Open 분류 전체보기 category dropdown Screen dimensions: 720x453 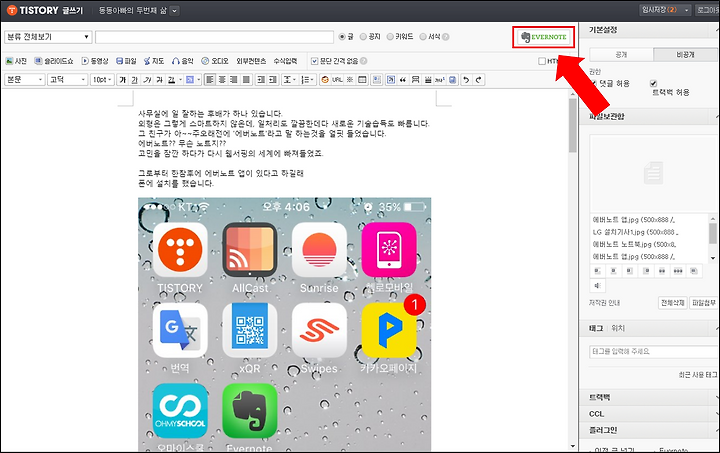tap(48, 37)
